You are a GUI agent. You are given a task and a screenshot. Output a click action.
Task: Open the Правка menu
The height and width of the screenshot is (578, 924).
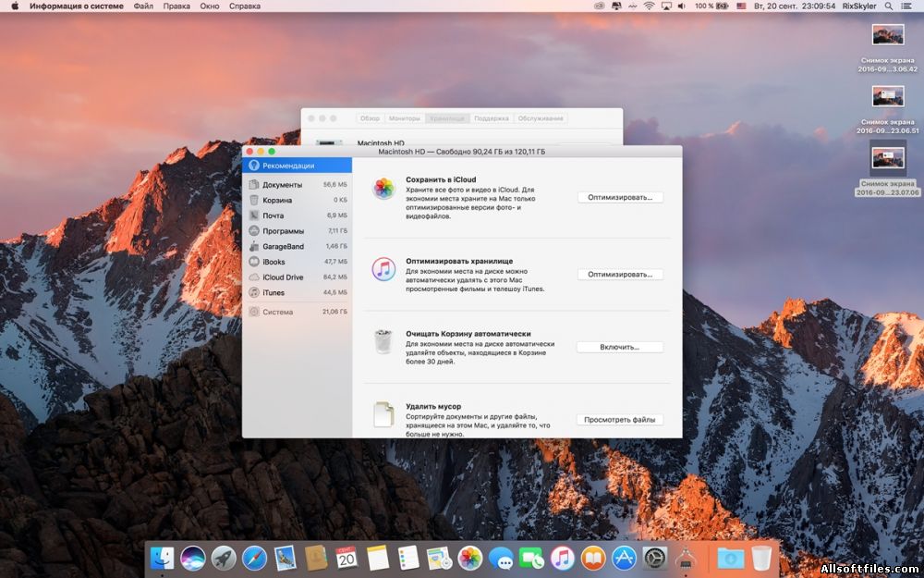tap(176, 6)
